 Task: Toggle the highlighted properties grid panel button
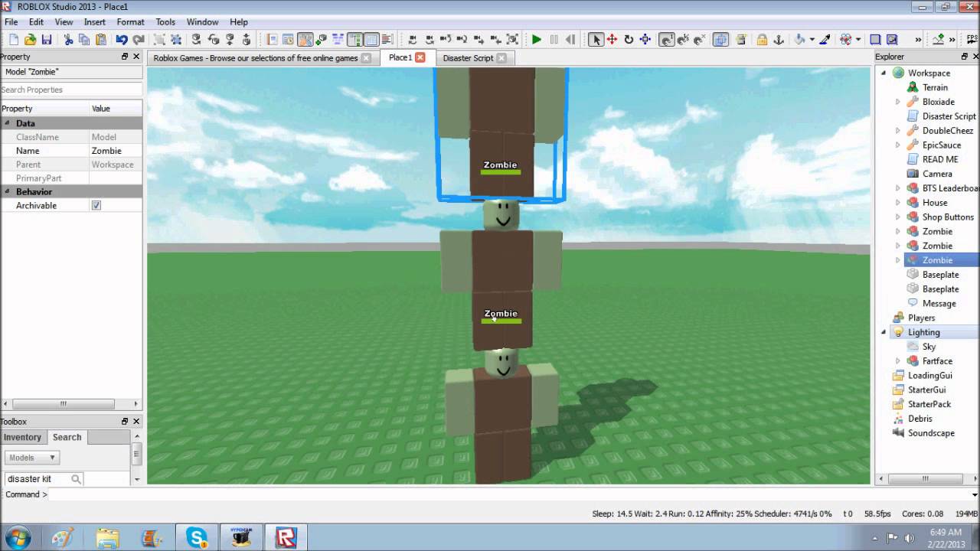coord(371,40)
